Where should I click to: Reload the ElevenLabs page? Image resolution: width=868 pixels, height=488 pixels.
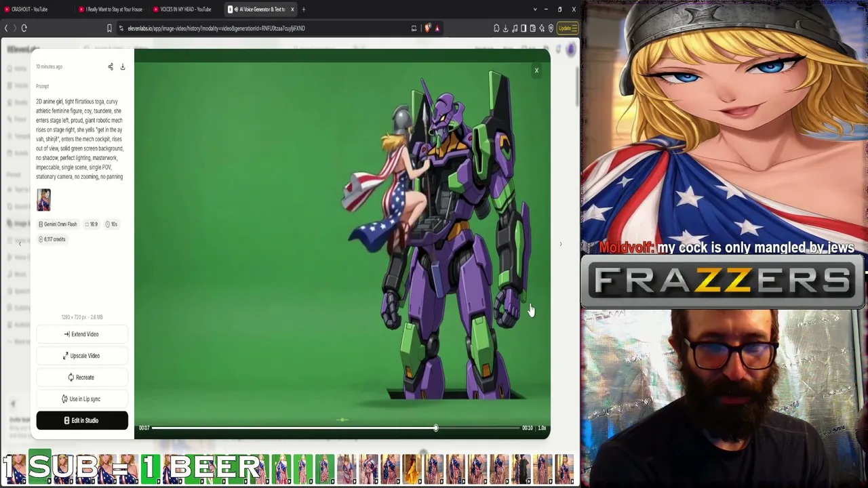[24, 28]
